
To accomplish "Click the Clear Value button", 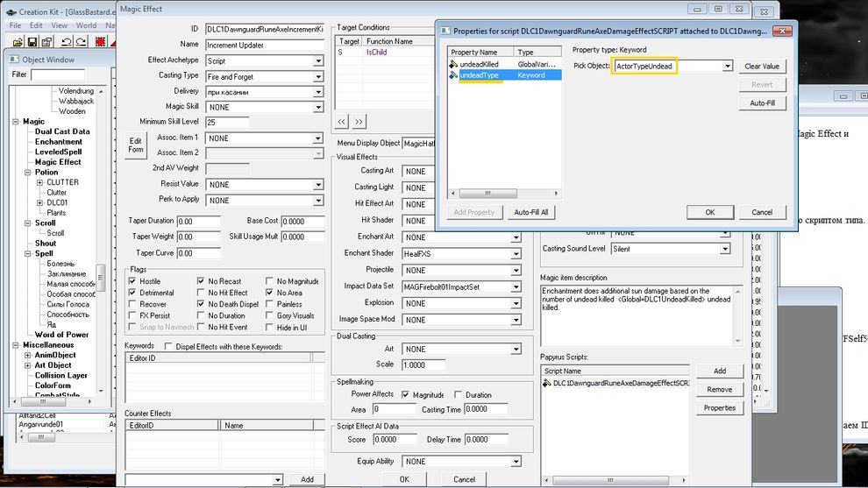I will tap(762, 67).
